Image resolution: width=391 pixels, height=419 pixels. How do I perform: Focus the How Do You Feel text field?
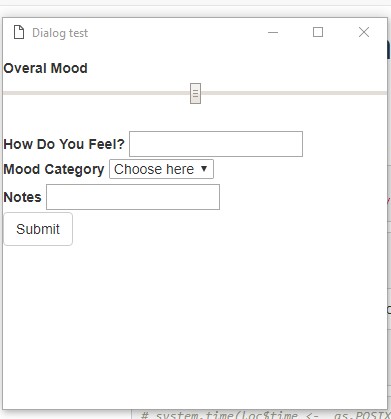[216, 144]
